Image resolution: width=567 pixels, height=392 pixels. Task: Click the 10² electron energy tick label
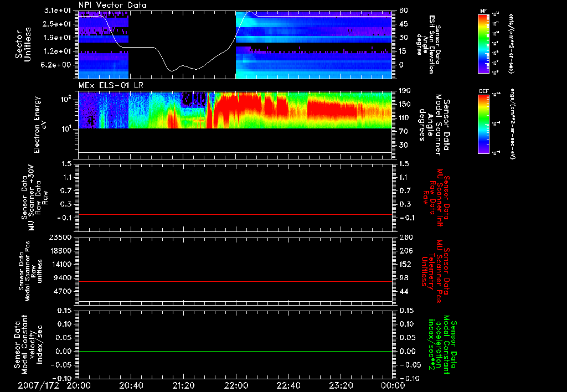66,99
